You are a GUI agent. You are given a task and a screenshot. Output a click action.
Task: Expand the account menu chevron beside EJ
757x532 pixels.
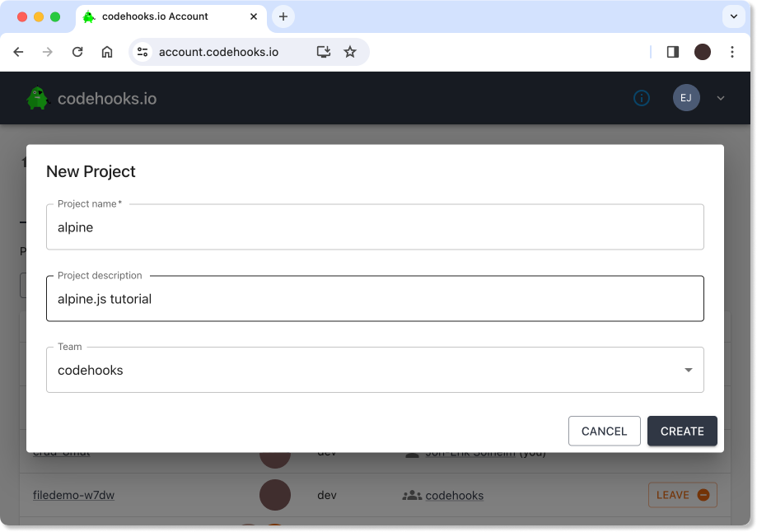721,98
